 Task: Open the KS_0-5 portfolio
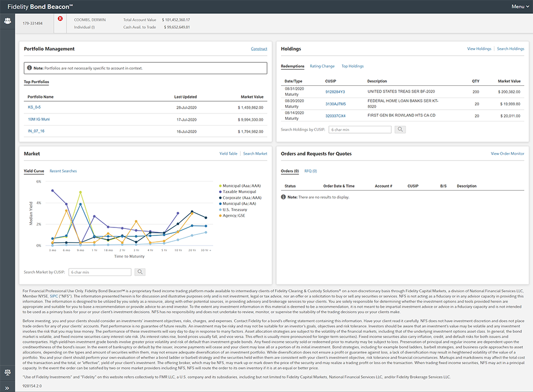tap(34, 107)
